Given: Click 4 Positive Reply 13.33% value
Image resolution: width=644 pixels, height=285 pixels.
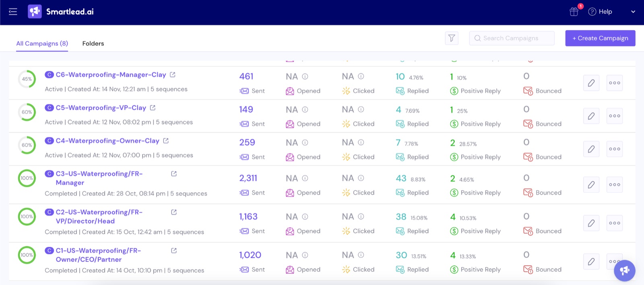Looking at the screenshot, I should [463, 255].
